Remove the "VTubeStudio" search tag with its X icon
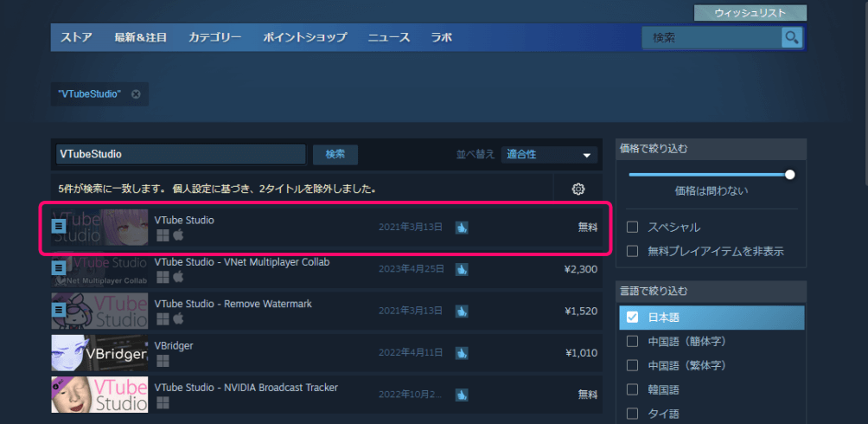 [x=136, y=94]
